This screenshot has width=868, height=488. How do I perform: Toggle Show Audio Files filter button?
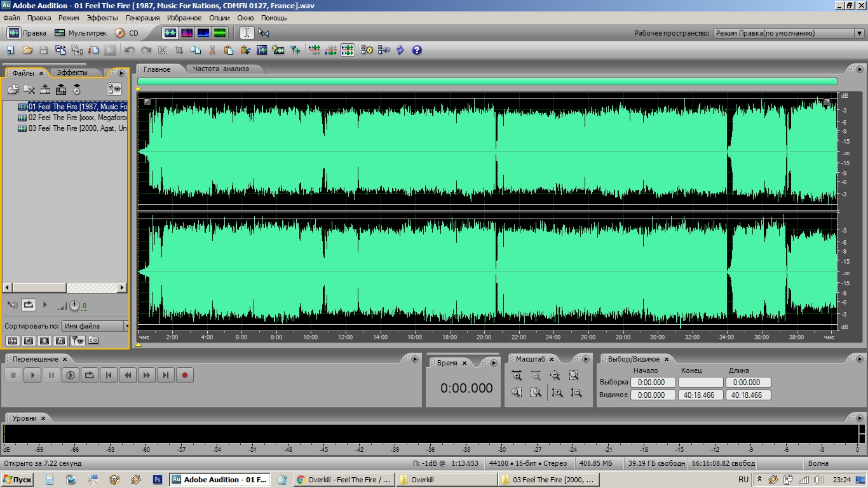[12, 341]
